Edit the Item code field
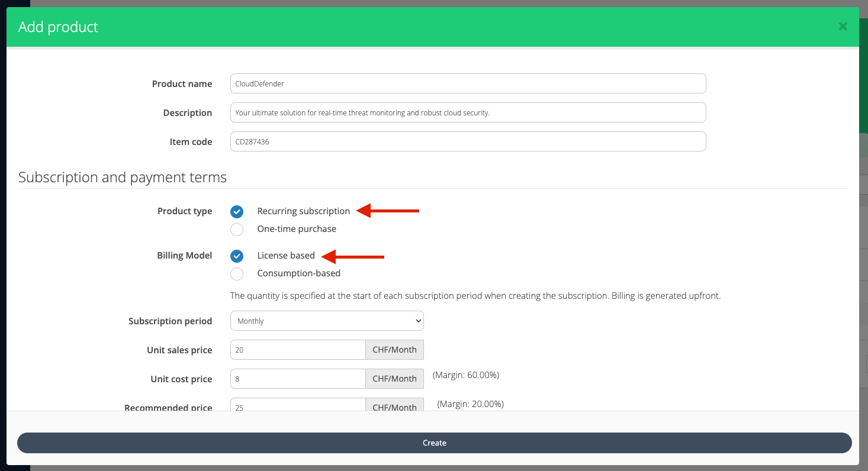Viewport: 868px width, 471px height. [468, 141]
